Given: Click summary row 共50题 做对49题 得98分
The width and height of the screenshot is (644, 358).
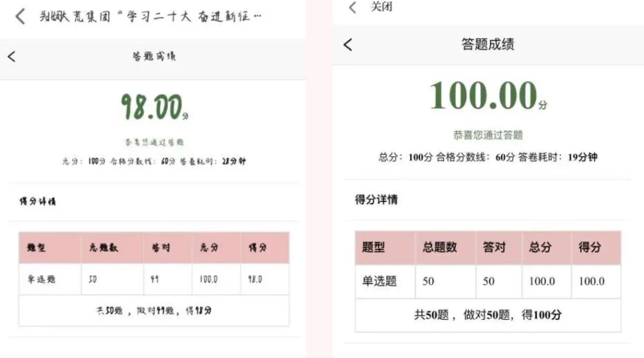Looking at the screenshot, I should [154, 310].
